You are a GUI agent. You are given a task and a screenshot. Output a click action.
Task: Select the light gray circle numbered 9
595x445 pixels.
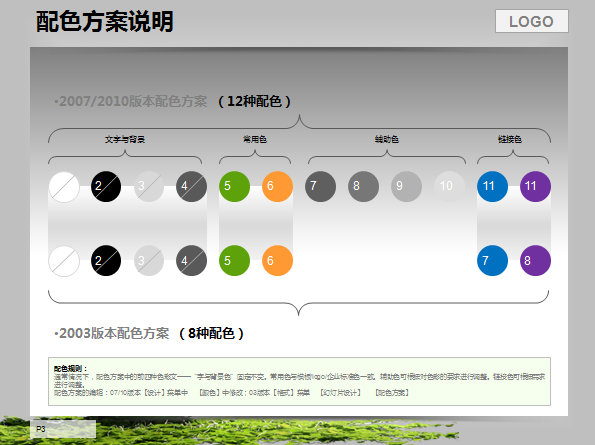tap(406, 186)
